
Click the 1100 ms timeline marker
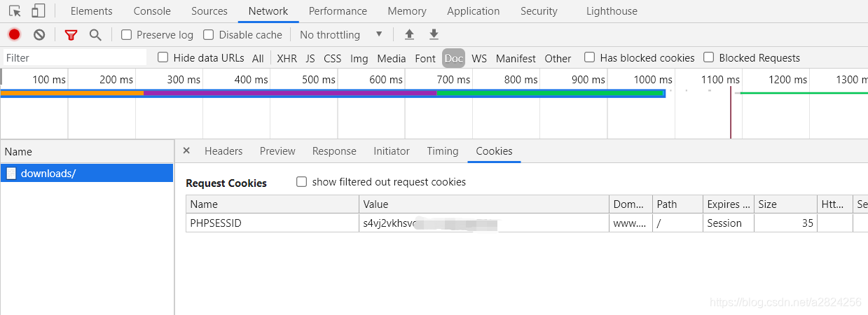(x=722, y=79)
